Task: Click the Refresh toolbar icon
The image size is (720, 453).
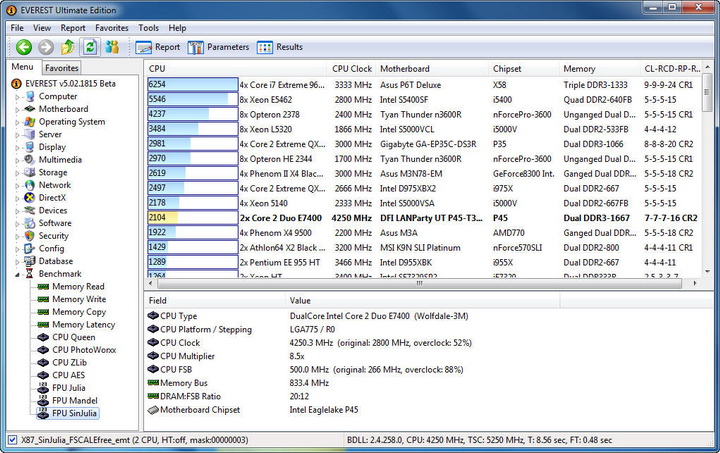Action: pos(90,47)
